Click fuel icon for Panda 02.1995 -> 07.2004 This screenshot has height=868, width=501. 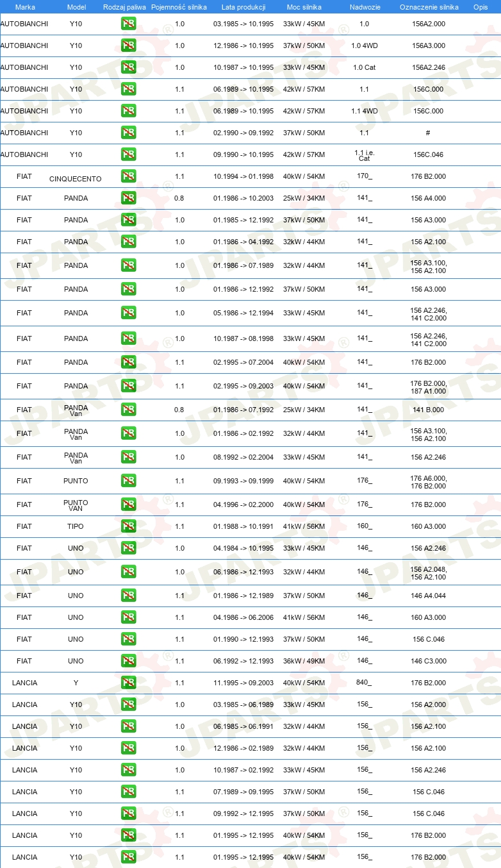point(128,363)
